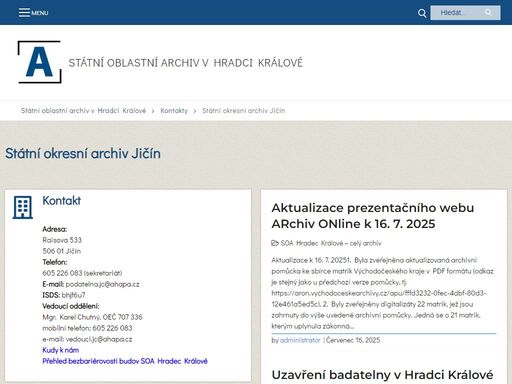
Task: Open the Kudy k nám link
Action: tap(61, 350)
